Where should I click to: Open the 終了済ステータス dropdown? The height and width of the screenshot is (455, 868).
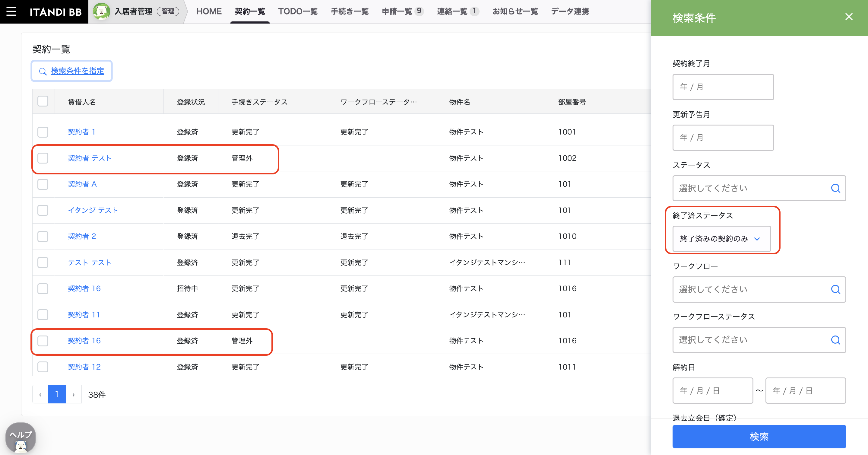pos(721,239)
